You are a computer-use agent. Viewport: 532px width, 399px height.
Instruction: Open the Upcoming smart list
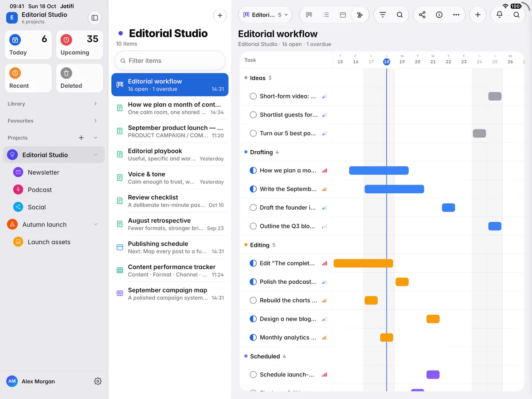click(79, 45)
